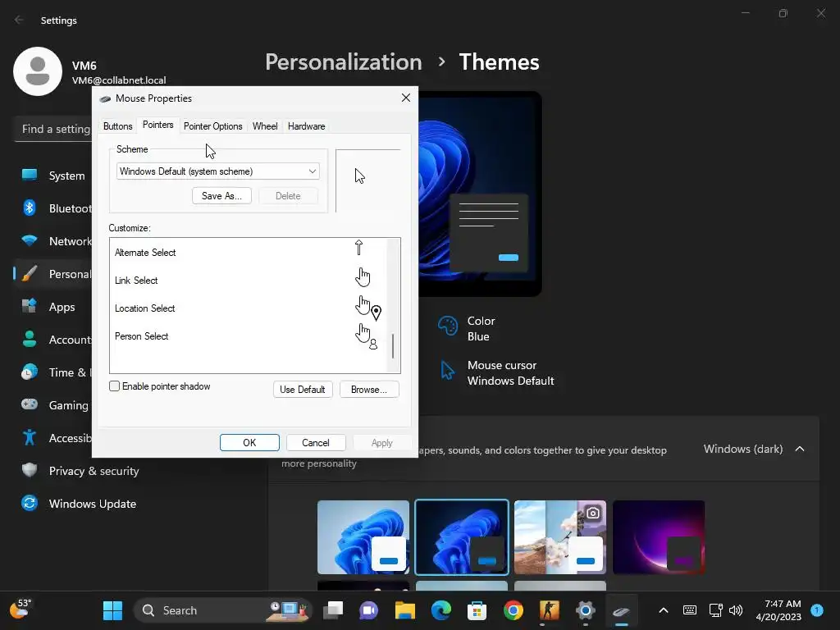Open the touch keyboard tray icon
Screen dimensions: 840x630
689,610
